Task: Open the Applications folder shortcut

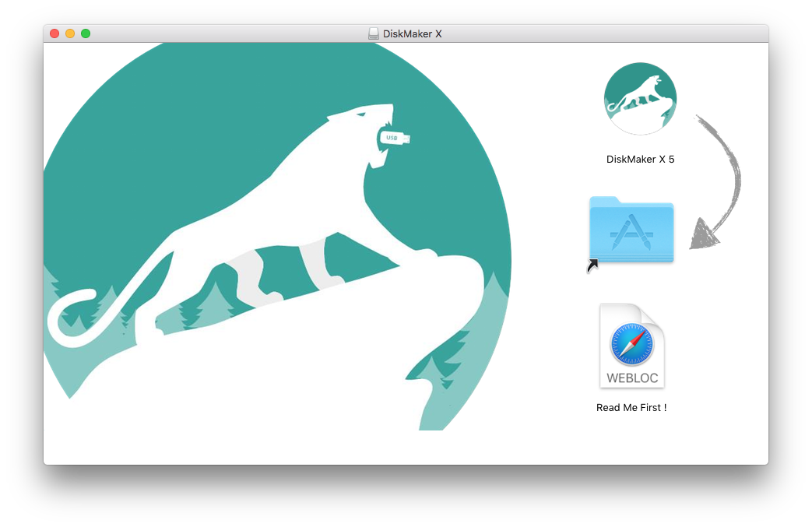Action: tap(631, 230)
